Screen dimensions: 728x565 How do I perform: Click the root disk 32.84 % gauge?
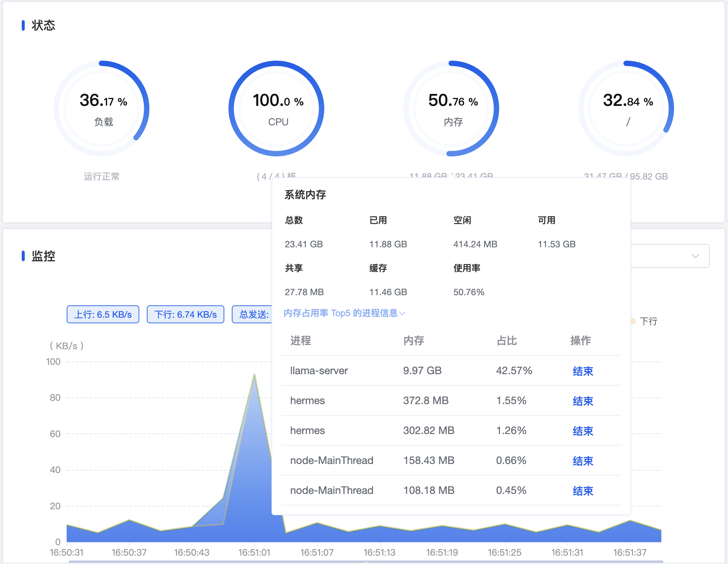coord(626,109)
